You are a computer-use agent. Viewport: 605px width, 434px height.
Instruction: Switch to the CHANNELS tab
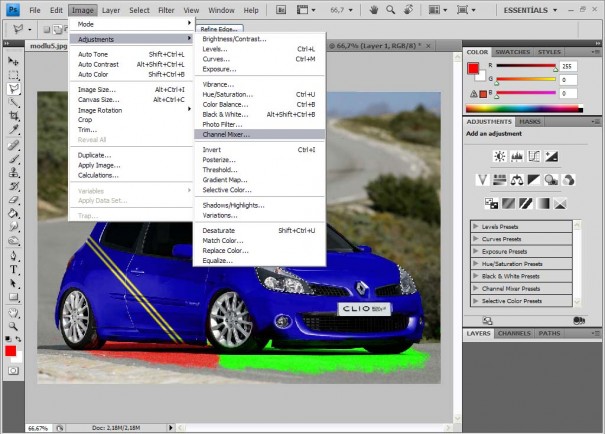(514, 333)
